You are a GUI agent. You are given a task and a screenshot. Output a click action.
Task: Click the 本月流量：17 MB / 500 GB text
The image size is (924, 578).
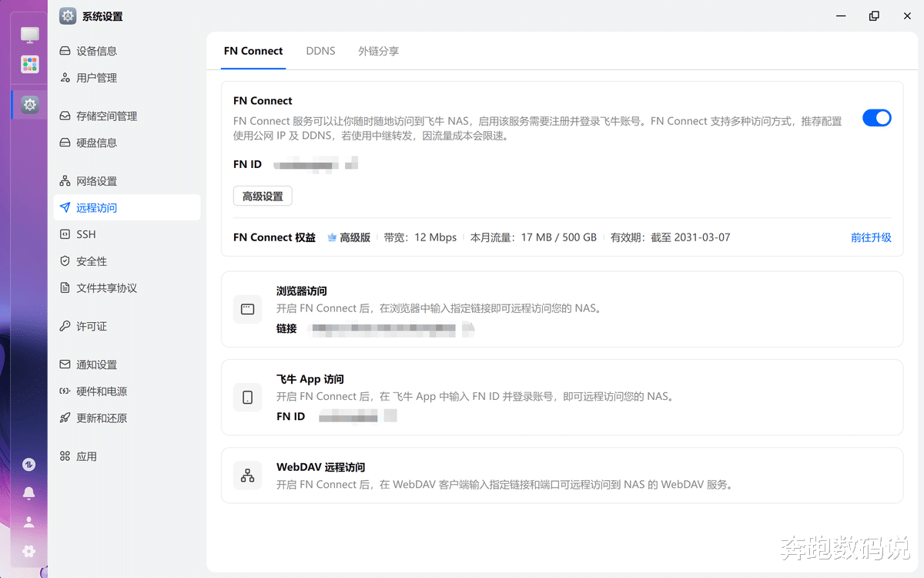coord(534,237)
